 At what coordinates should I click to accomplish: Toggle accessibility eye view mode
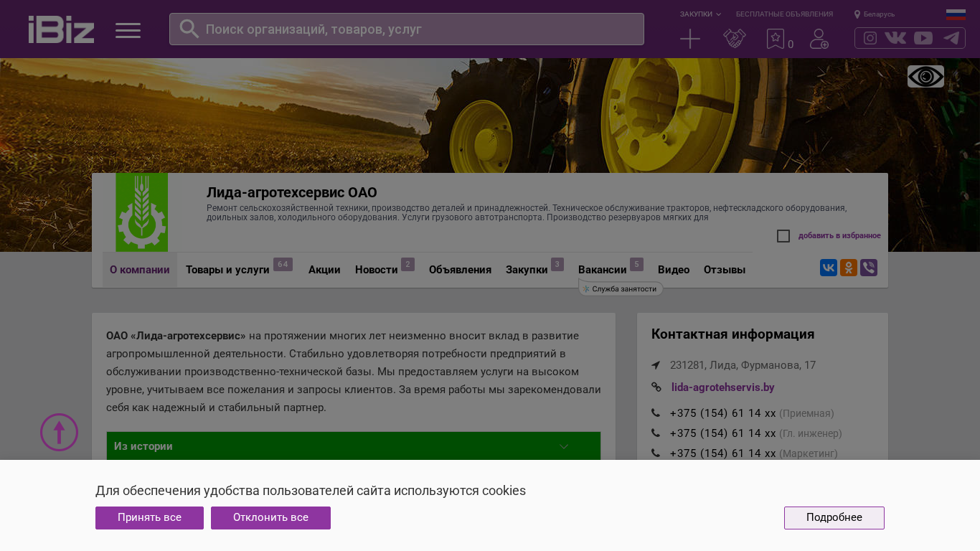tap(925, 77)
